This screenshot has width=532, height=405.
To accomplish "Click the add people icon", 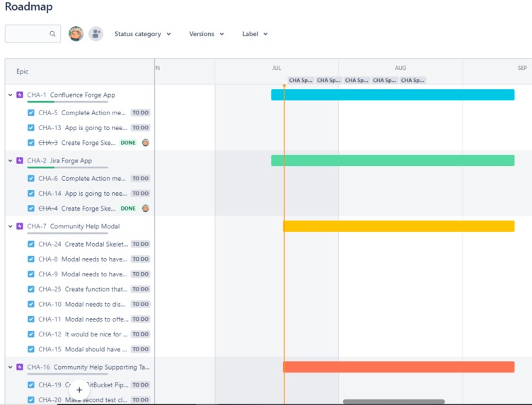I will click(96, 33).
